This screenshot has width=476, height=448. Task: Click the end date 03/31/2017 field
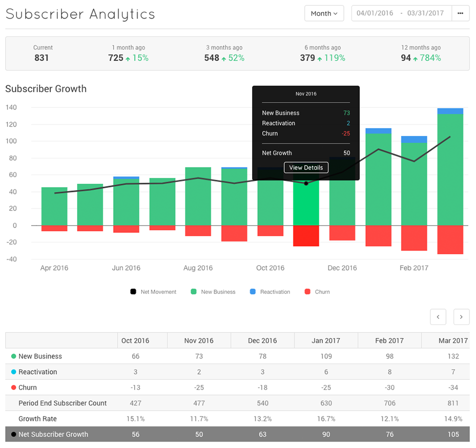coord(425,13)
